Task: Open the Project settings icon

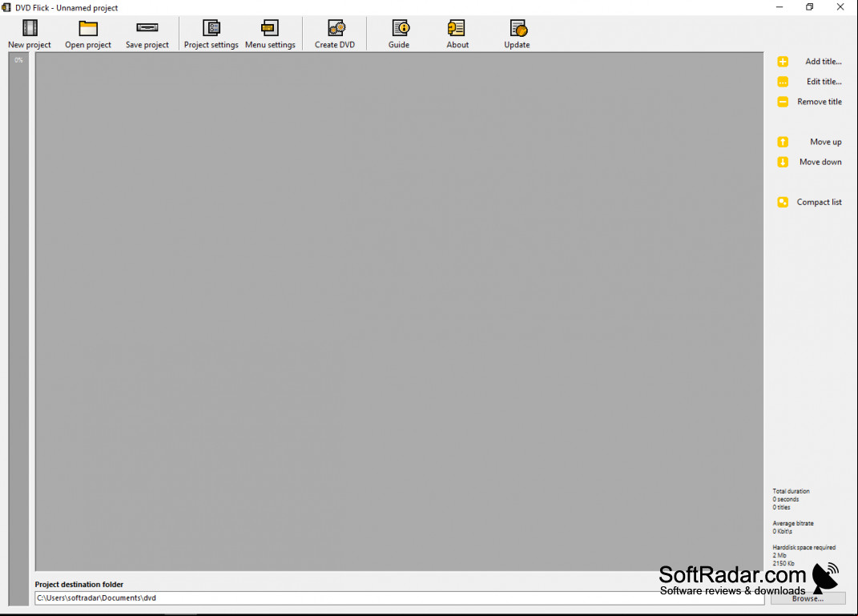Action: (211, 28)
